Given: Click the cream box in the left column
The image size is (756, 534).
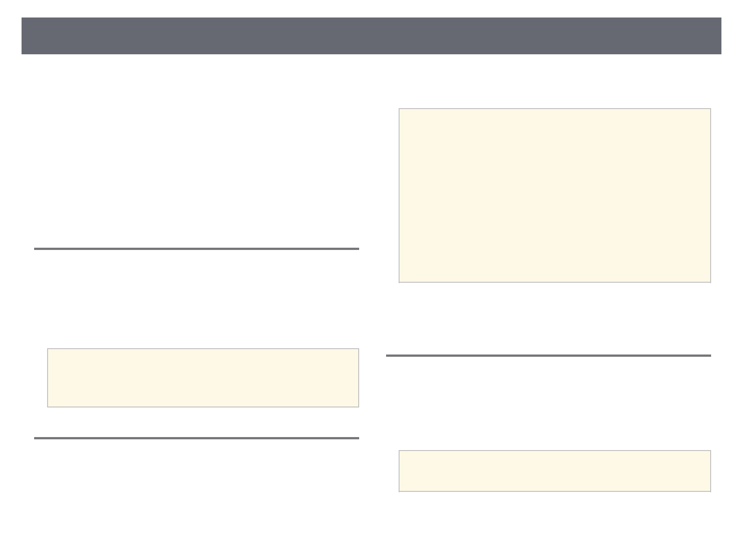Looking at the screenshot, I should pyautogui.click(x=203, y=377).
